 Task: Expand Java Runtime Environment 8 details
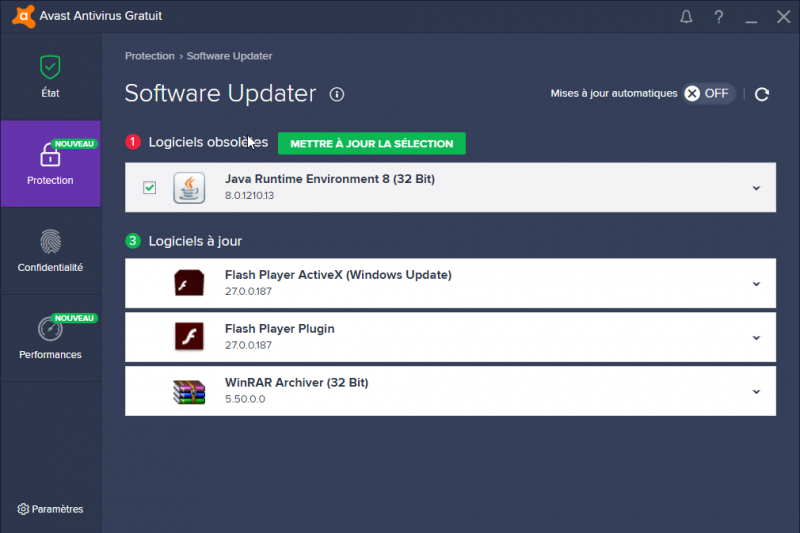756,188
